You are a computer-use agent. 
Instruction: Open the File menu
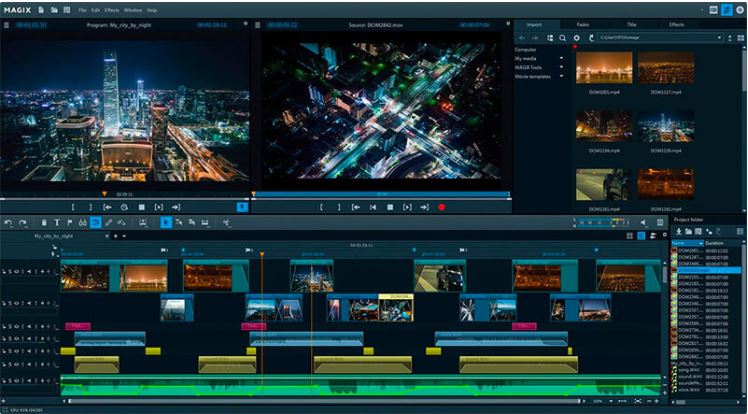pyautogui.click(x=82, y=9)
